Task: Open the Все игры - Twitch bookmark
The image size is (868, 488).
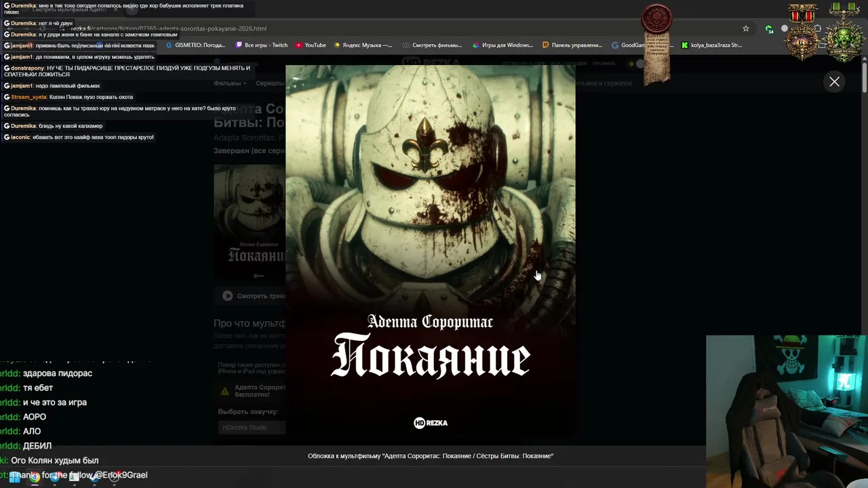Action: click(x=262, y=45)
